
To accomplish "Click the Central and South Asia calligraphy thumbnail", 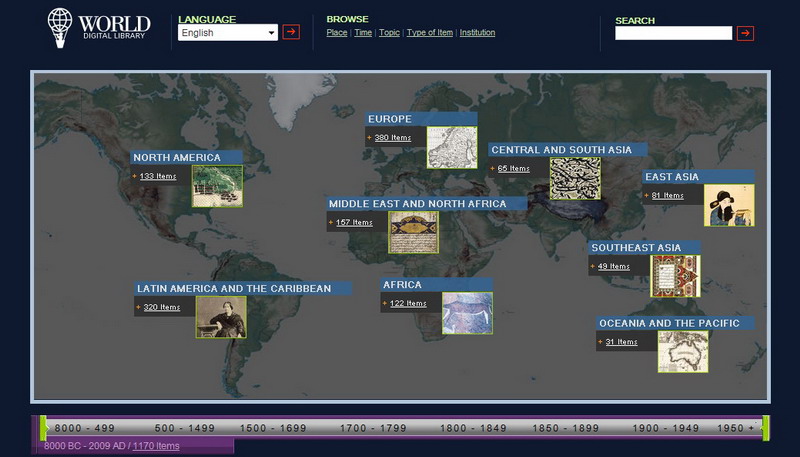I will click(576, 179).
